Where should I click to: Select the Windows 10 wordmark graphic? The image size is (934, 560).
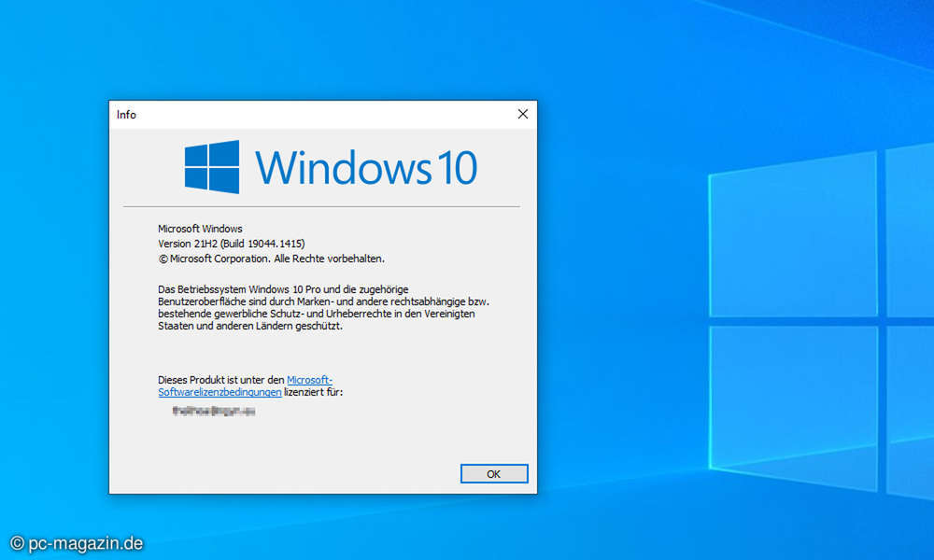click(x=369, y=165)
